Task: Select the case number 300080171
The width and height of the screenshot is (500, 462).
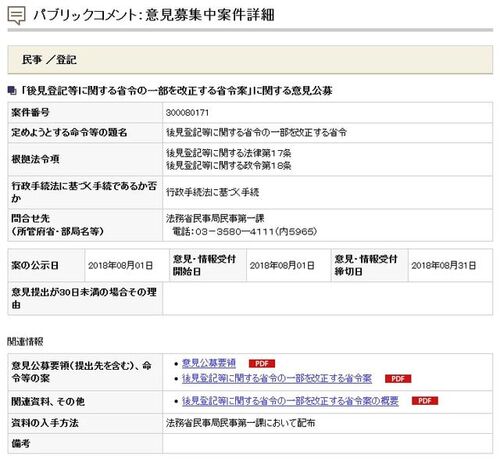Action: (187, 113)
